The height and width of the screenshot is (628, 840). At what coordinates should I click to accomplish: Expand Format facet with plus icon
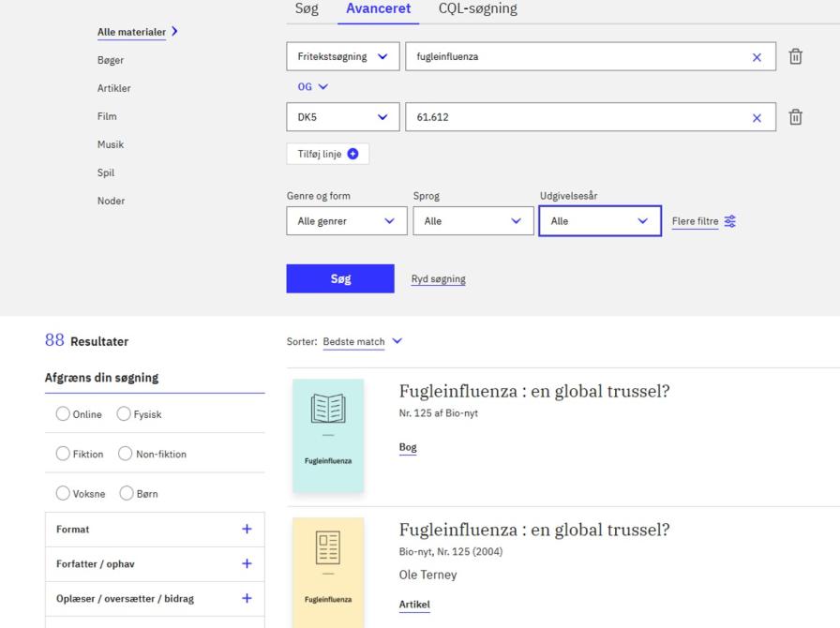247,529
